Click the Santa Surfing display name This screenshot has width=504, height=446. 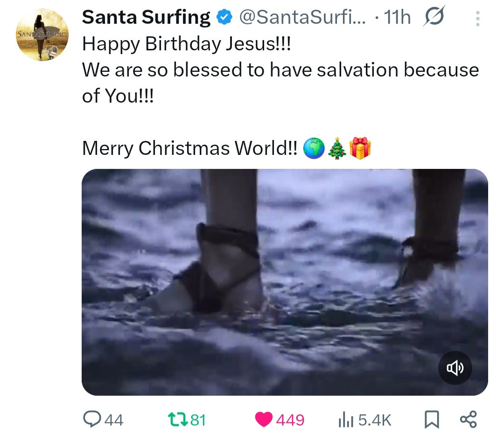tap(146, 18)
